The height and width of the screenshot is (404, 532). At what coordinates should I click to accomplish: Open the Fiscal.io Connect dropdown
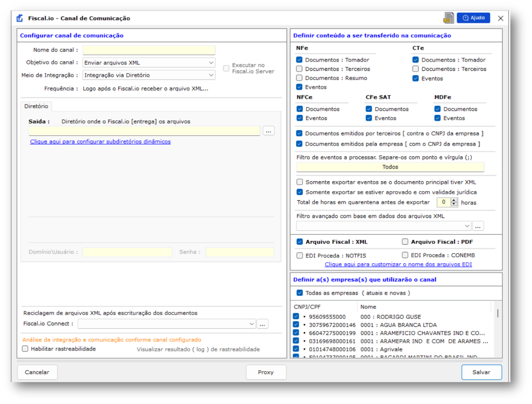[x=167, y=324]
